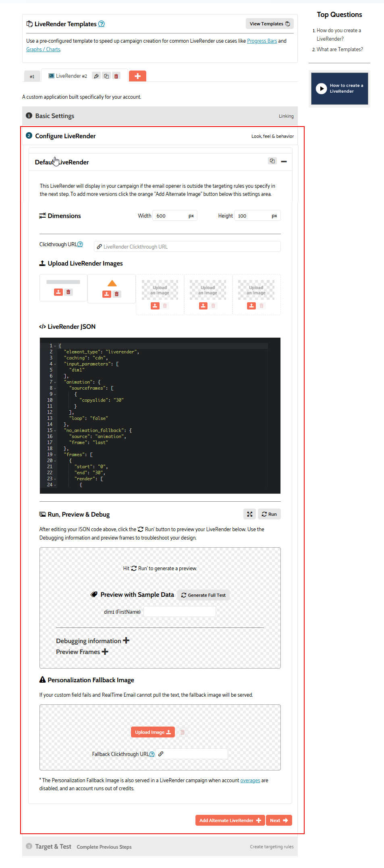The height and width of the screenshot is (868, 384).
Task: Swap dimensions using the Dimensions arrows icon
Action: coord(42,216)
